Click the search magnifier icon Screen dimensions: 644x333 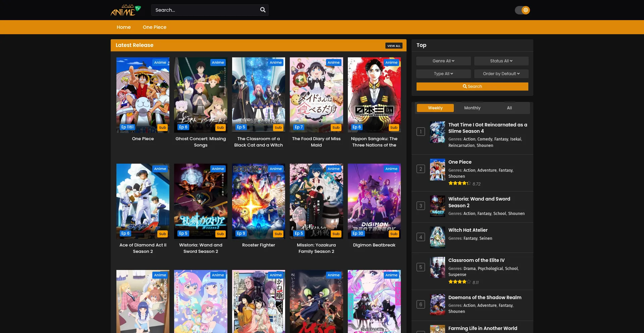[263, 10]
